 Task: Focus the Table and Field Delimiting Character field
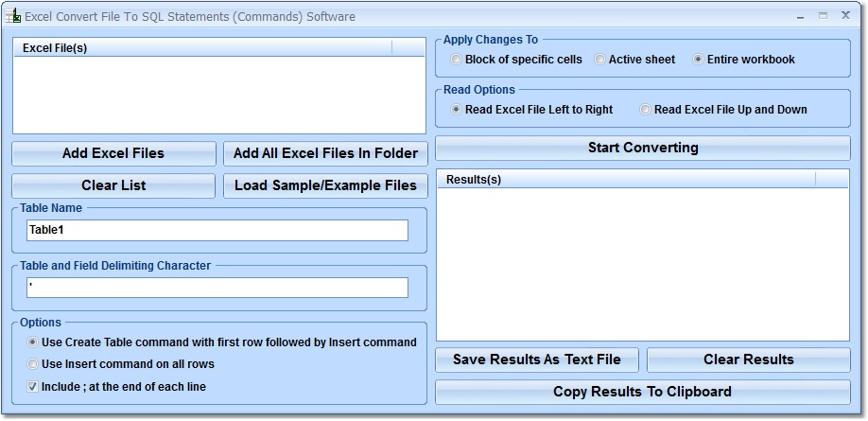pyautogui.click(x=217, y=287)
